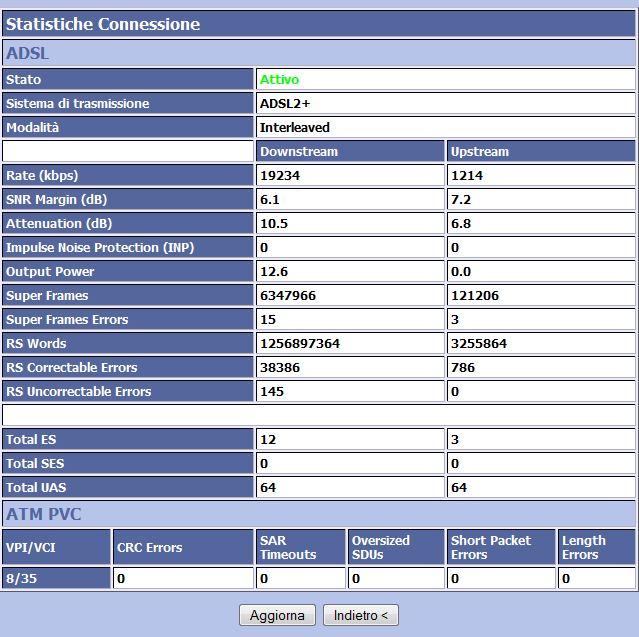Click RS Words value 1256897364

coord(299,343)
